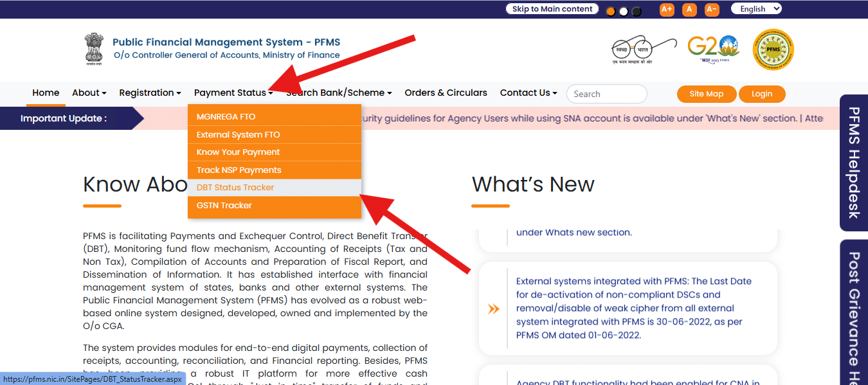
Task: Expand the About menu
Action: pyautogui.click(x=89, y=93)
